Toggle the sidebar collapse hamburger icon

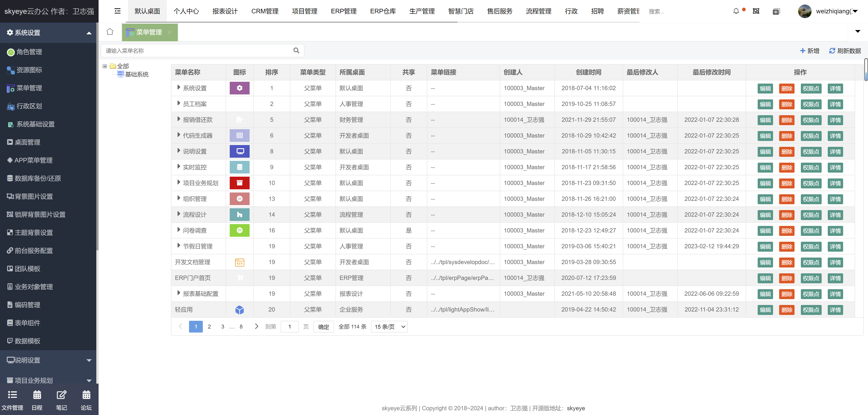coord(118,11)
